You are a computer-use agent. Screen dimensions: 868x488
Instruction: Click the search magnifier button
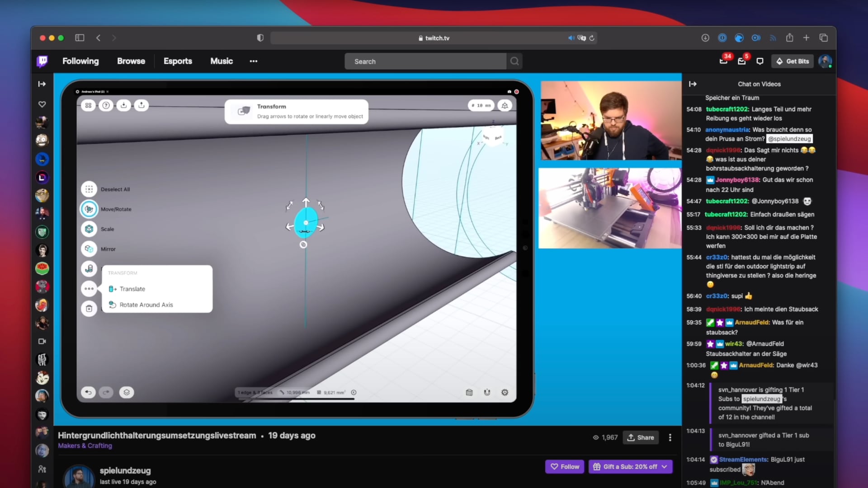point(514,61)
